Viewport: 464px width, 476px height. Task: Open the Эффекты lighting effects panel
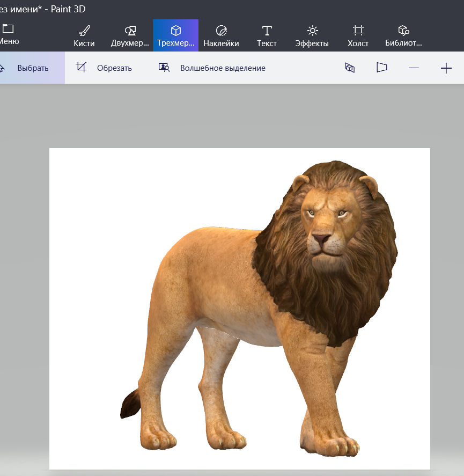click(x=312, y=35)
